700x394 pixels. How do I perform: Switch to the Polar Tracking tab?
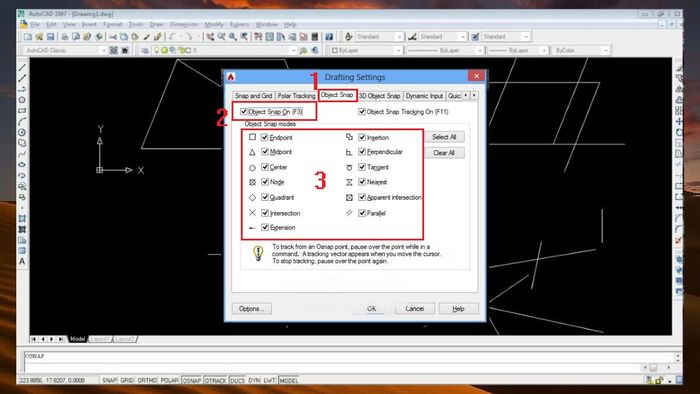[x=296, y=96]
